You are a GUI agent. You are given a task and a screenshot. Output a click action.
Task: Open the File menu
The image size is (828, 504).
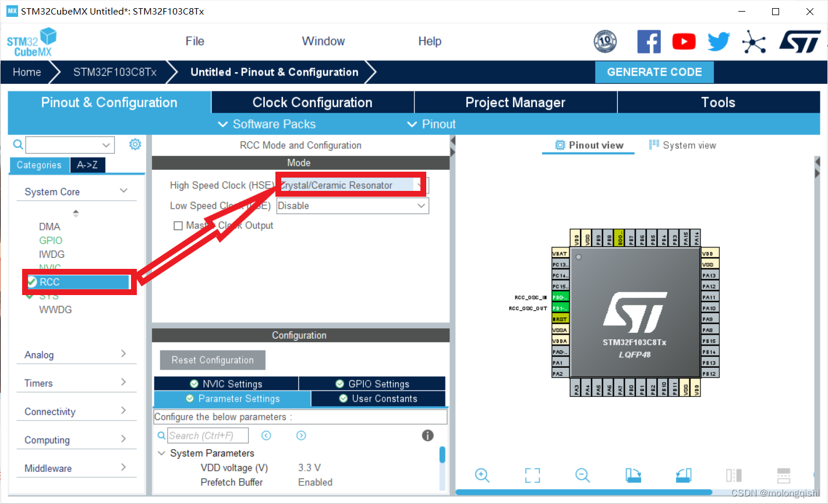pos(194,41)
